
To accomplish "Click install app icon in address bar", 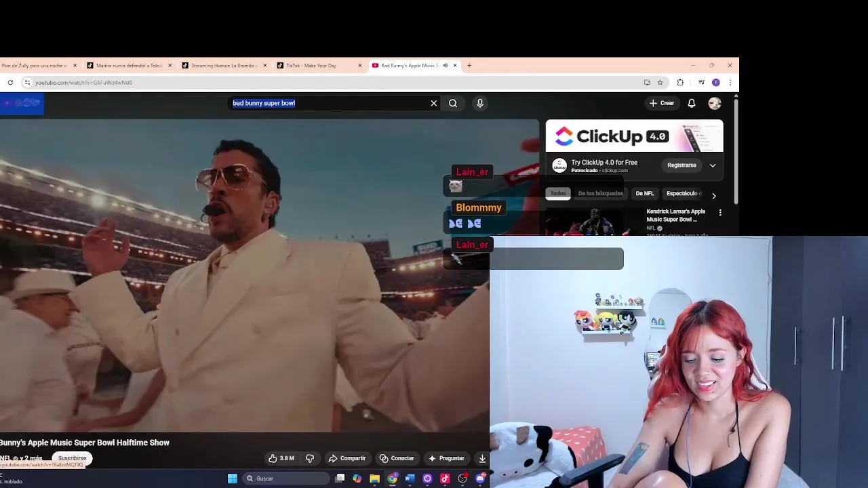I will point(647,83).
